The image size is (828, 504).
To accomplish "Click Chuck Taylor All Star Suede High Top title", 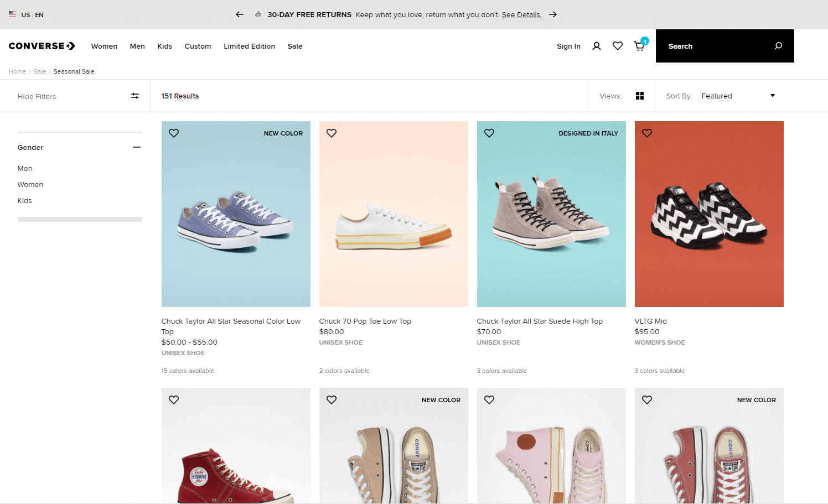I will (x=540, y=321).
